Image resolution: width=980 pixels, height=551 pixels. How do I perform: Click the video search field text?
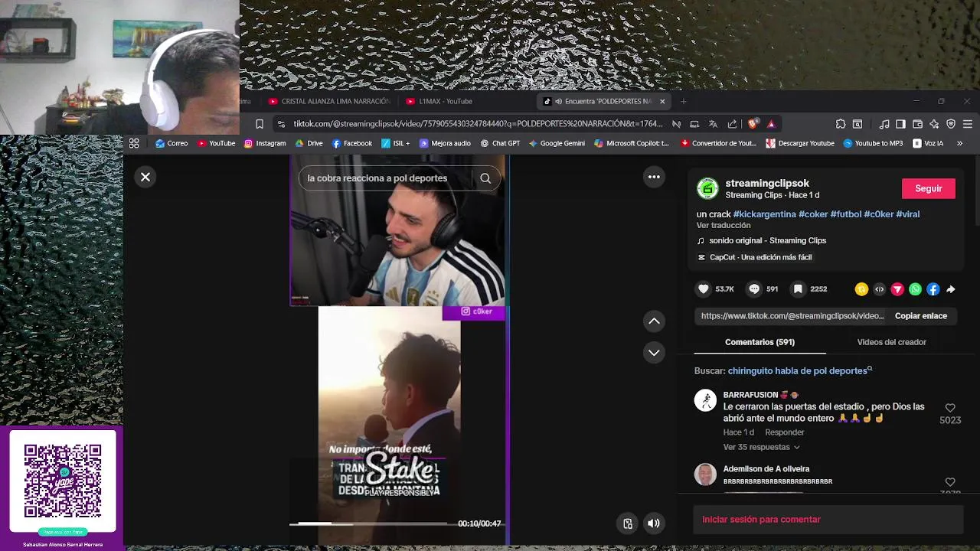(x=377, y=178)
